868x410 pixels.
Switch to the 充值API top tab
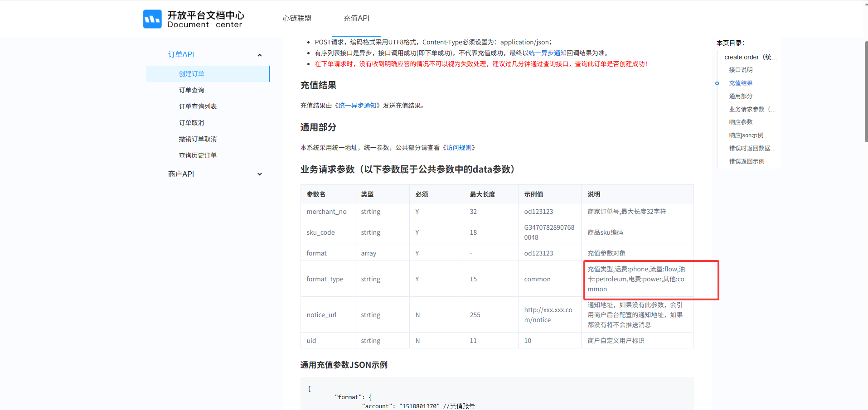356,18
